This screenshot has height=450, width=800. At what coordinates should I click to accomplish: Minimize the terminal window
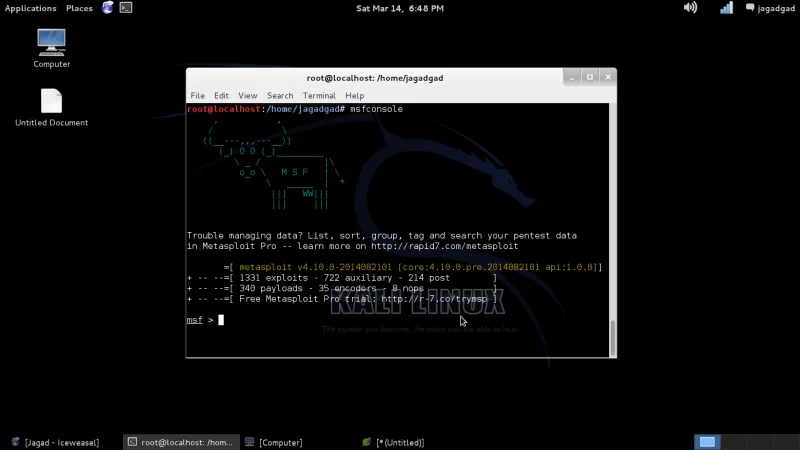tap(572, 77)
